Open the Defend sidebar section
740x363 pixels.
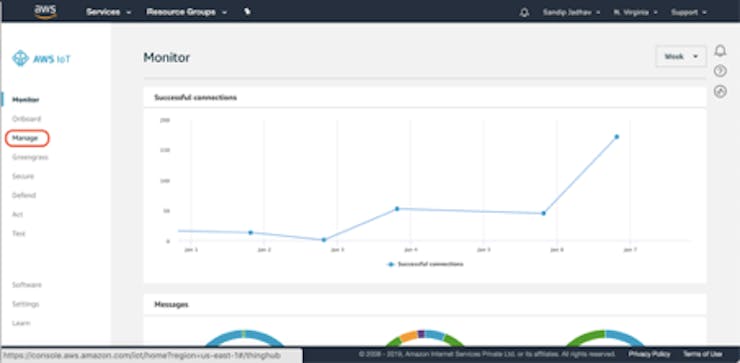pos(24,195)
